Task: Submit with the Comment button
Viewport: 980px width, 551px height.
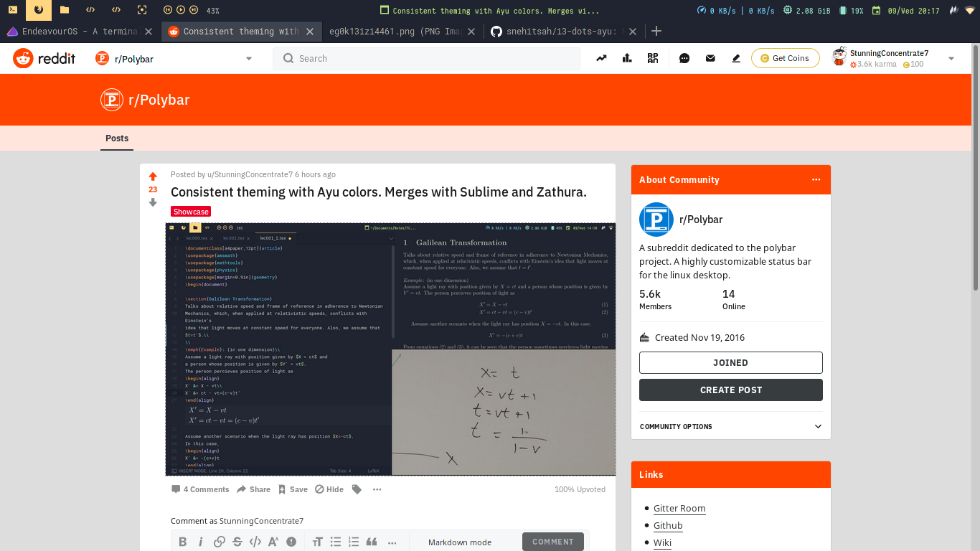Action: (x=552, y=542)
